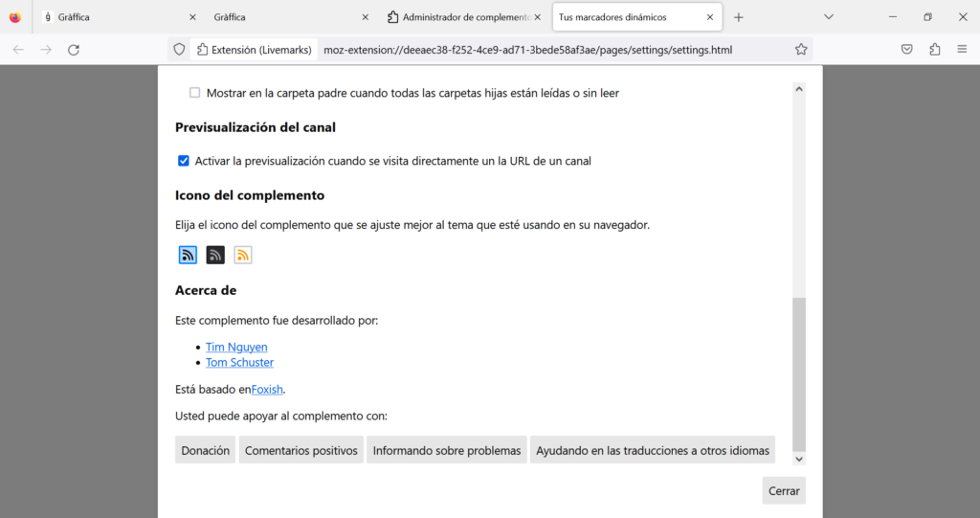Click Informando sobre problemas button
The width and height of the screenshot is (980, 518).
447,450
